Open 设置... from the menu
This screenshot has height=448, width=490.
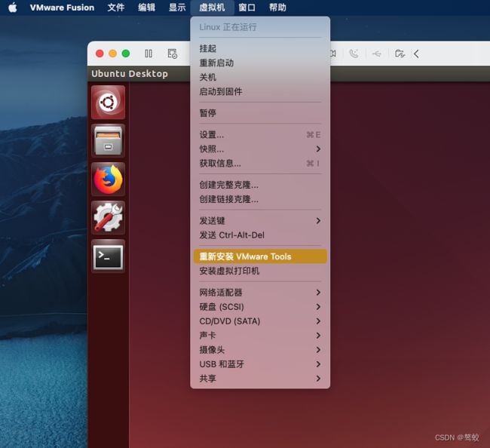[x=260, y=135]
